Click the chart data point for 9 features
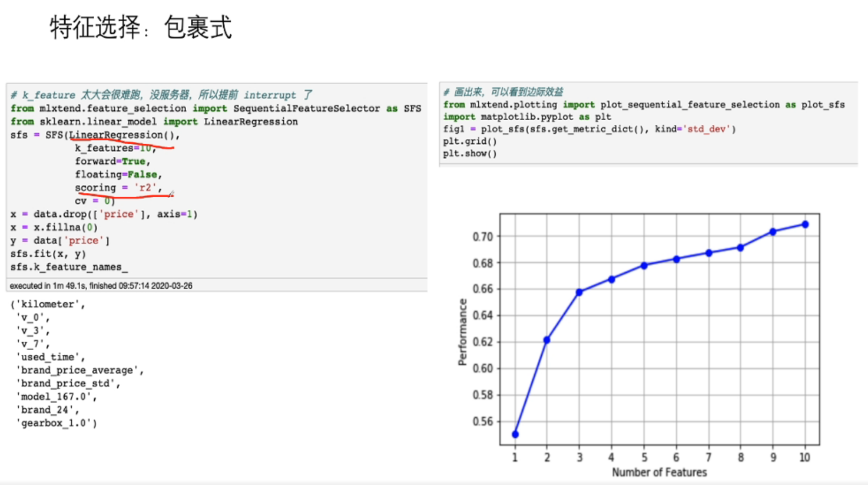 pyautogui.click(x=773, y=232)
